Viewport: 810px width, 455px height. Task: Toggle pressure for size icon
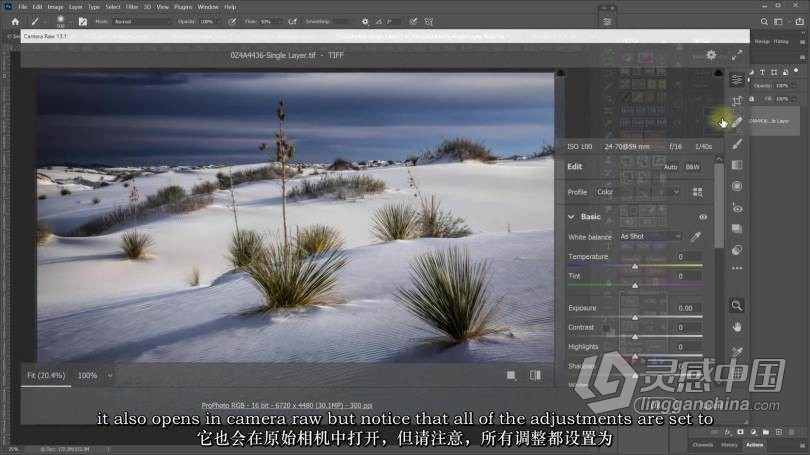click(413, 22)
